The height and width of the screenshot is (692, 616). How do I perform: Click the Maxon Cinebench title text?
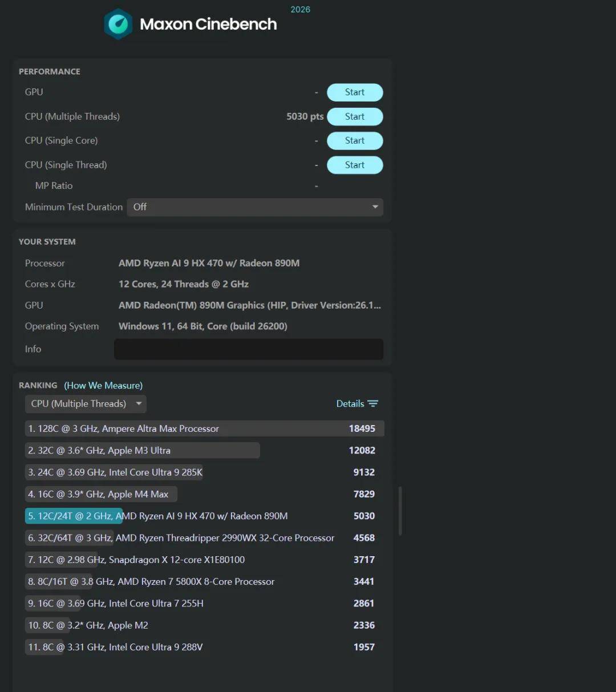(208, 24)
